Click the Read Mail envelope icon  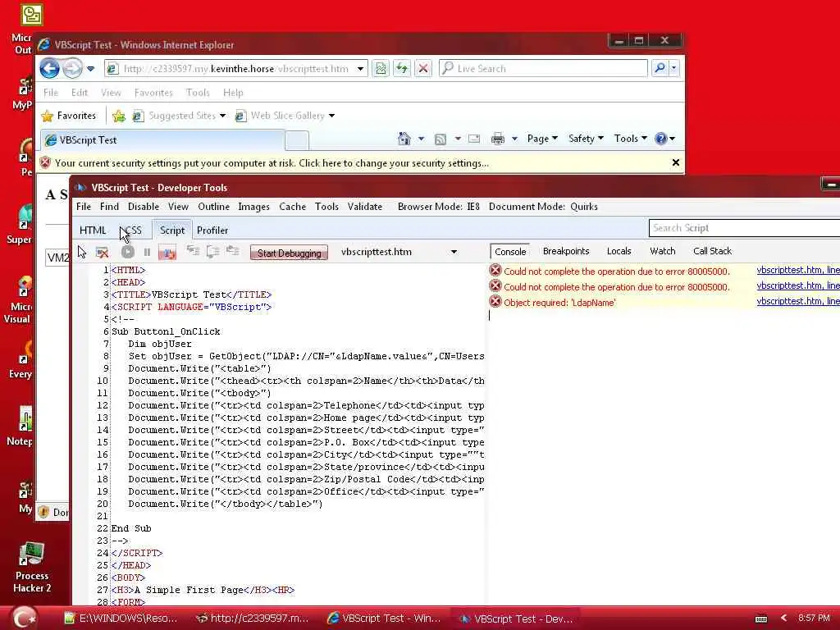click(x=474, y=139)
